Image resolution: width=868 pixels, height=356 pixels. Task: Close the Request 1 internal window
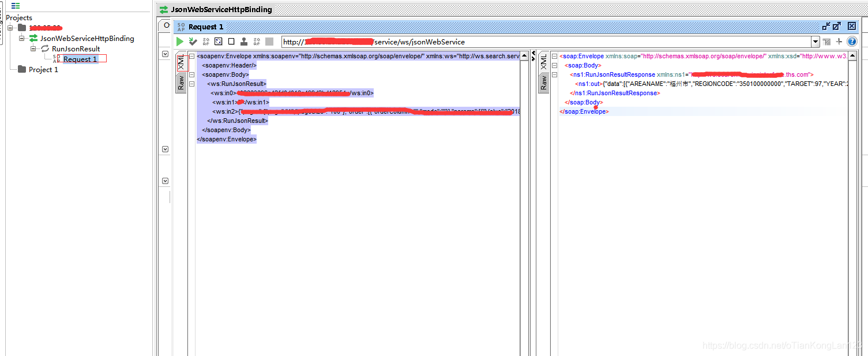pos(852,26)
